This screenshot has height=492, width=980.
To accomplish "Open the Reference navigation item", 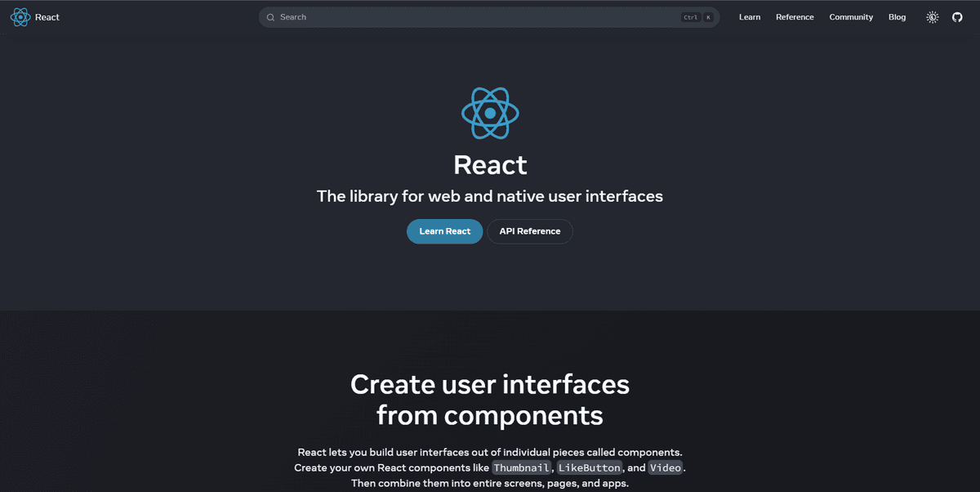I will pyautogui.click(x=795, y=17).
